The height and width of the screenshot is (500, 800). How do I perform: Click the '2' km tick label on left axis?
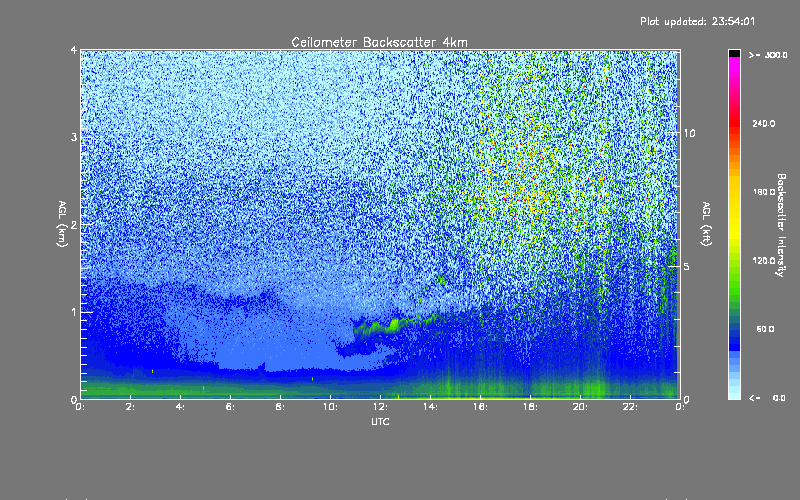[74, 225]
